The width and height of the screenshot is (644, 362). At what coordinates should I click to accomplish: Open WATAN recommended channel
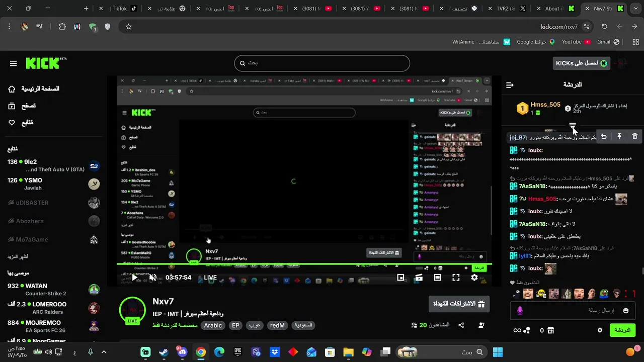[x=53, y=290]
